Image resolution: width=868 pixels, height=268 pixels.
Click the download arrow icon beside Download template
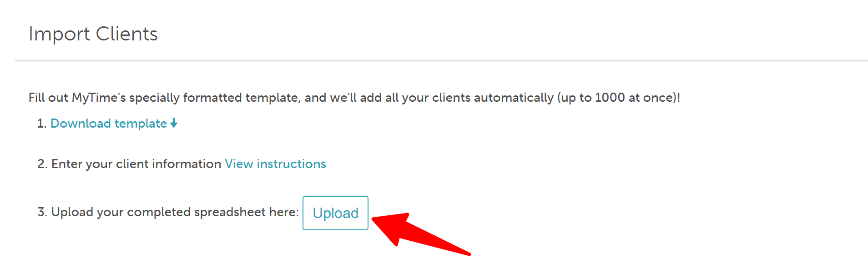point(174,123)
